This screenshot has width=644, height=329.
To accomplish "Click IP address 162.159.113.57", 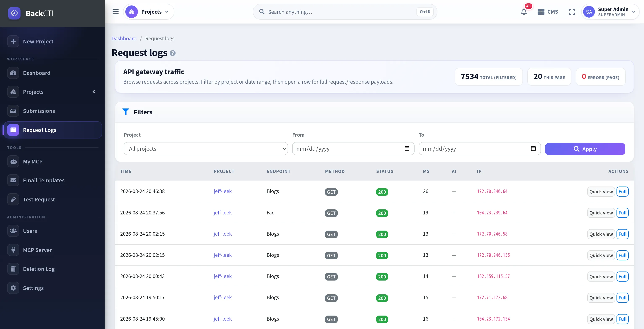I will (493, 276).
